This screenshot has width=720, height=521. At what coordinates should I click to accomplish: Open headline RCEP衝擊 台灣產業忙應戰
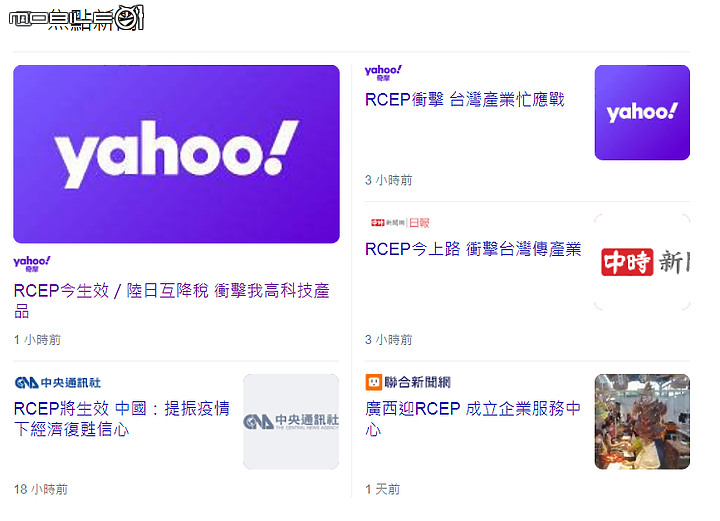click(465, 100)
